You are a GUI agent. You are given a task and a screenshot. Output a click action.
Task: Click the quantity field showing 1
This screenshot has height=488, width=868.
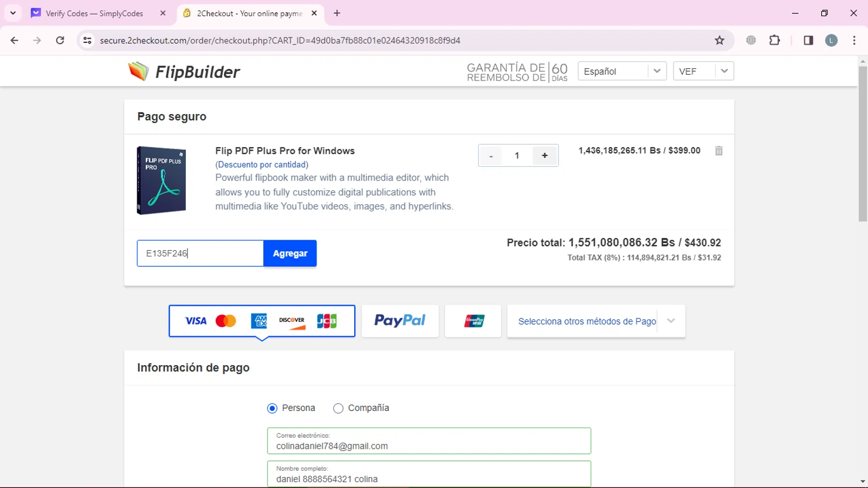tap(517, 156)
